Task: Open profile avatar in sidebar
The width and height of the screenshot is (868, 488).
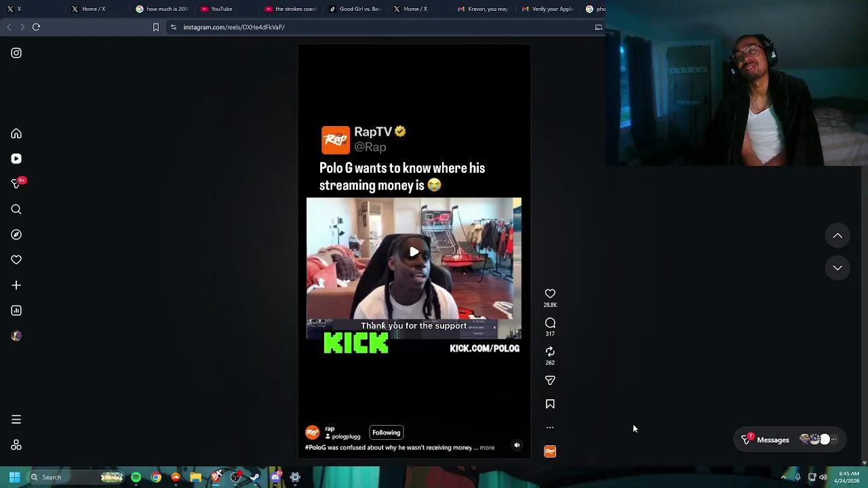Action: 16,335
